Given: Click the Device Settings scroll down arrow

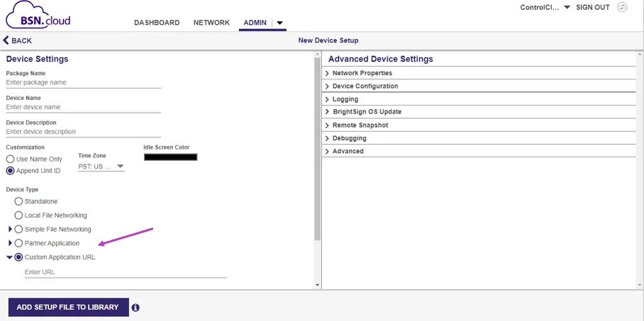Looking at the screenshot, I should [x=317, y=285].
